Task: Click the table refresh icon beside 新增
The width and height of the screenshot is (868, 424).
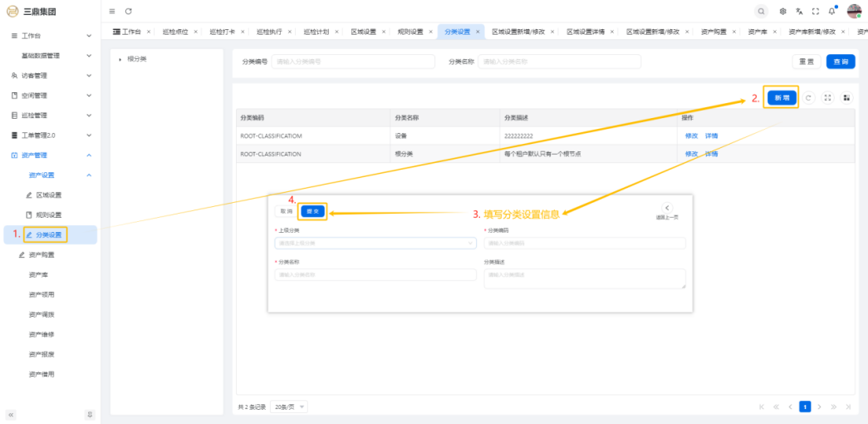Action: [809, 97]
